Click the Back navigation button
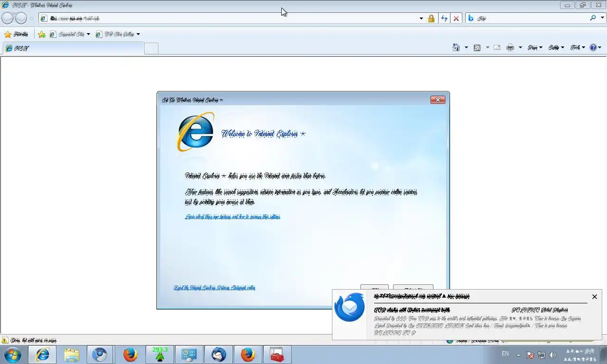The image size is (607, 364). pyautogui.click(x=8, y=18)
